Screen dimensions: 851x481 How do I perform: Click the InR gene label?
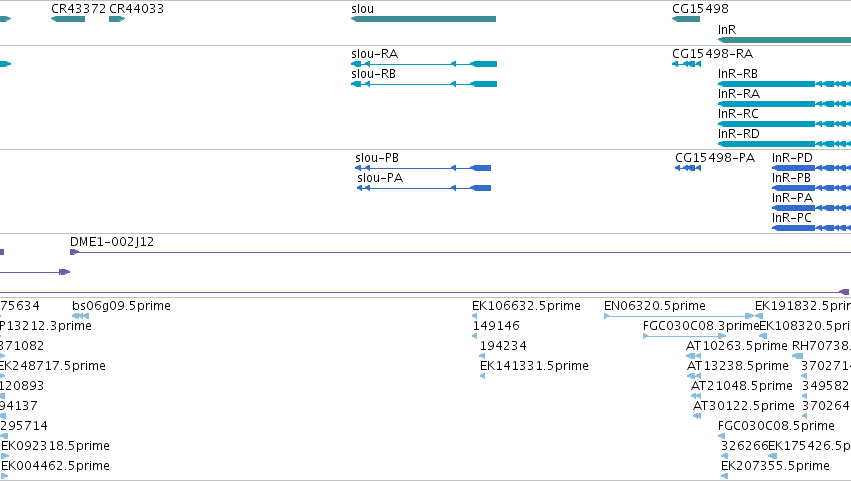(x=727, y=30)
